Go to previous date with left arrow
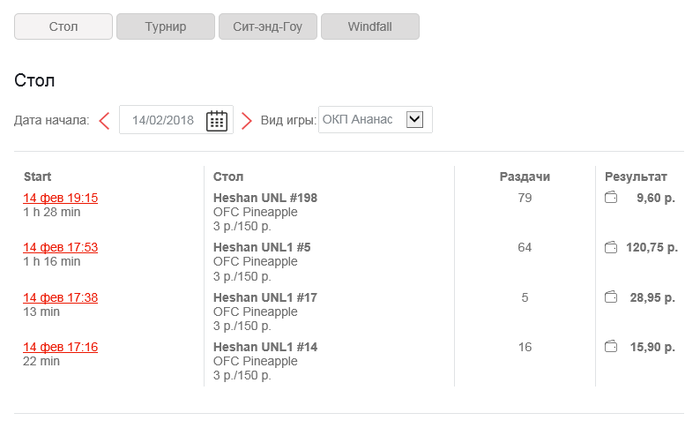The width and height of the screenshot is (700, 428). tap(104, 121)
